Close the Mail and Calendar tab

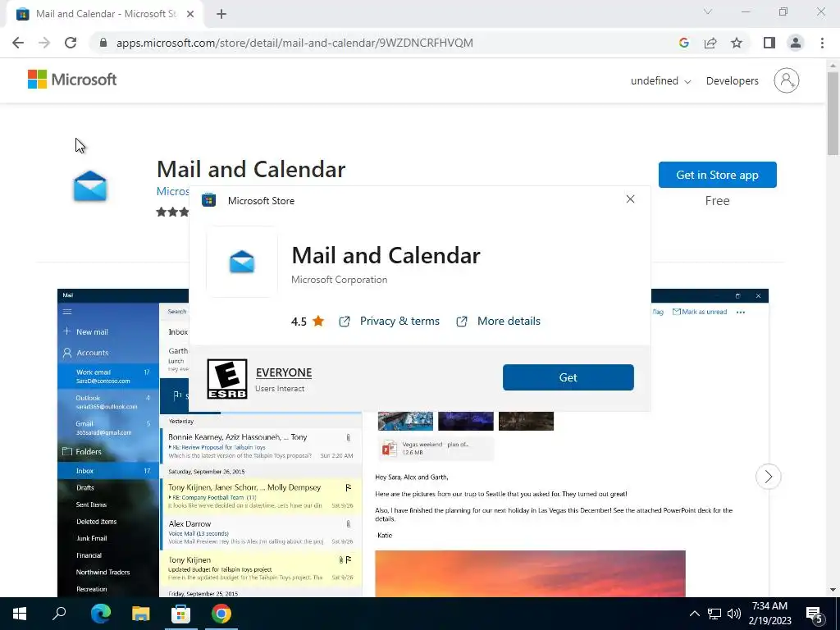click(190, 14)
